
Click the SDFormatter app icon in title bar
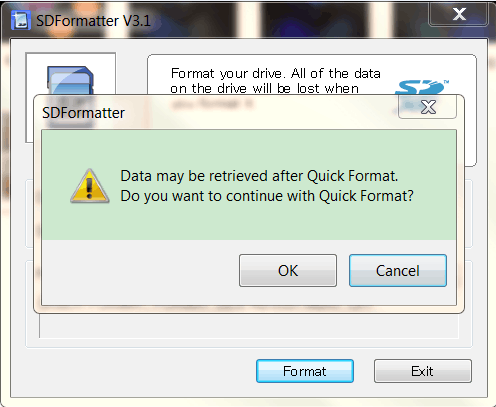(x=21, y=20)
